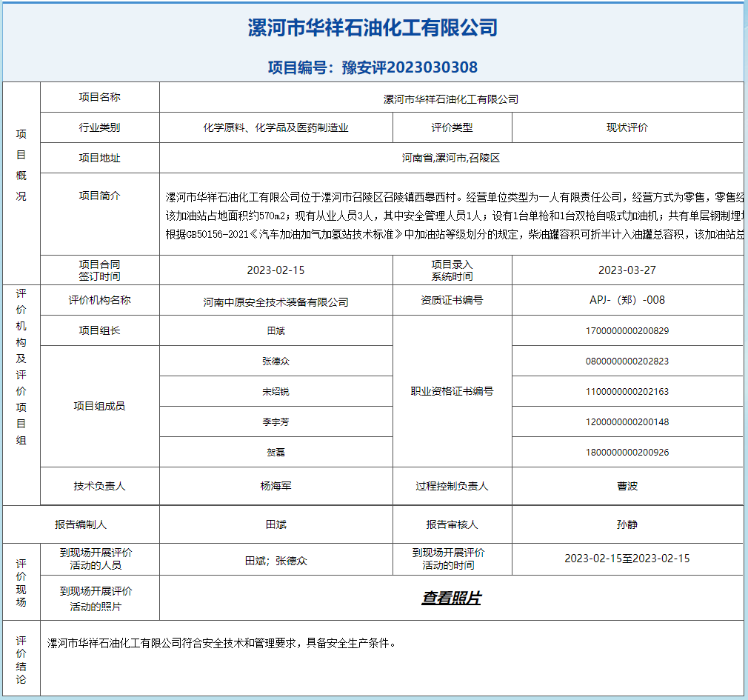Select the 现状评价 value
Screen dimensions: 748x700
627,127
